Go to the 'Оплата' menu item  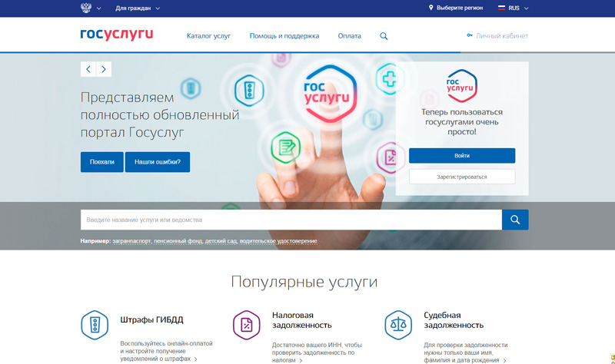click(350, 36)
